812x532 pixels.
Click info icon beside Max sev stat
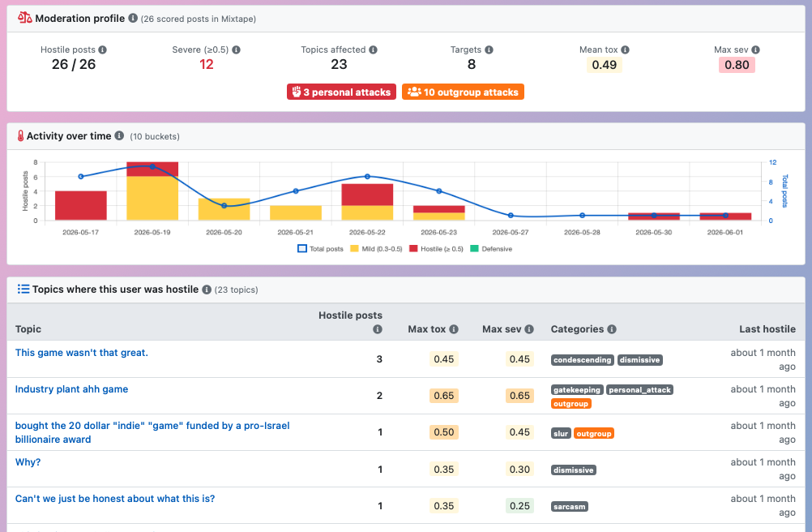[x=755, y=49]
